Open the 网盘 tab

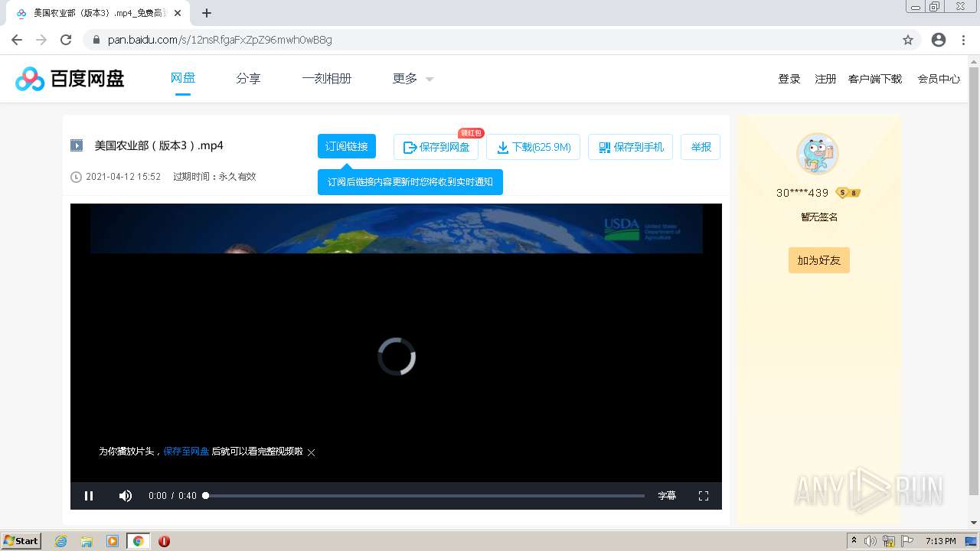182,78
